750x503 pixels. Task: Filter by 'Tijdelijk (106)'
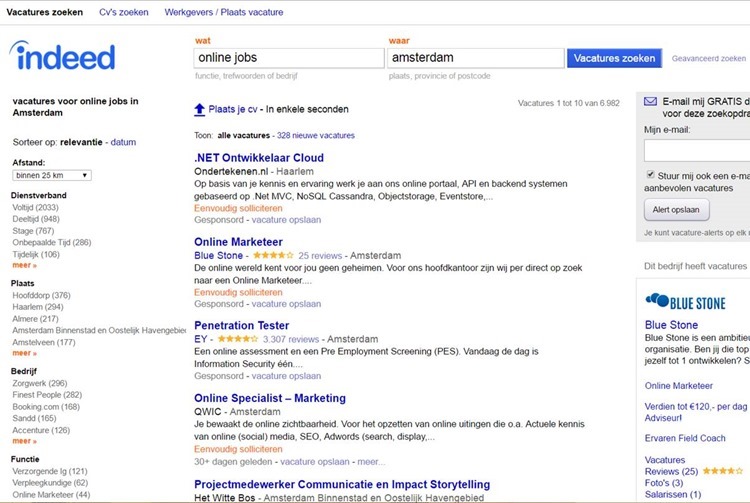click(x=36, y=254)
